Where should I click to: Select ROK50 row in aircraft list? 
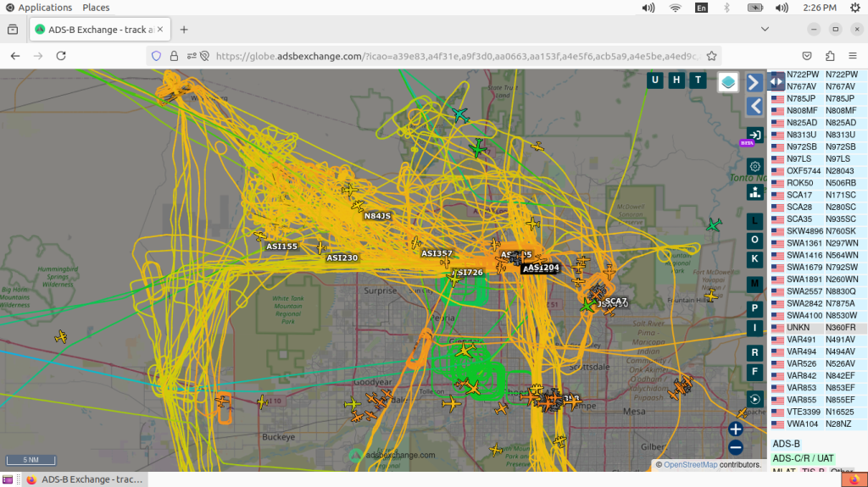(x=817, y=183)
